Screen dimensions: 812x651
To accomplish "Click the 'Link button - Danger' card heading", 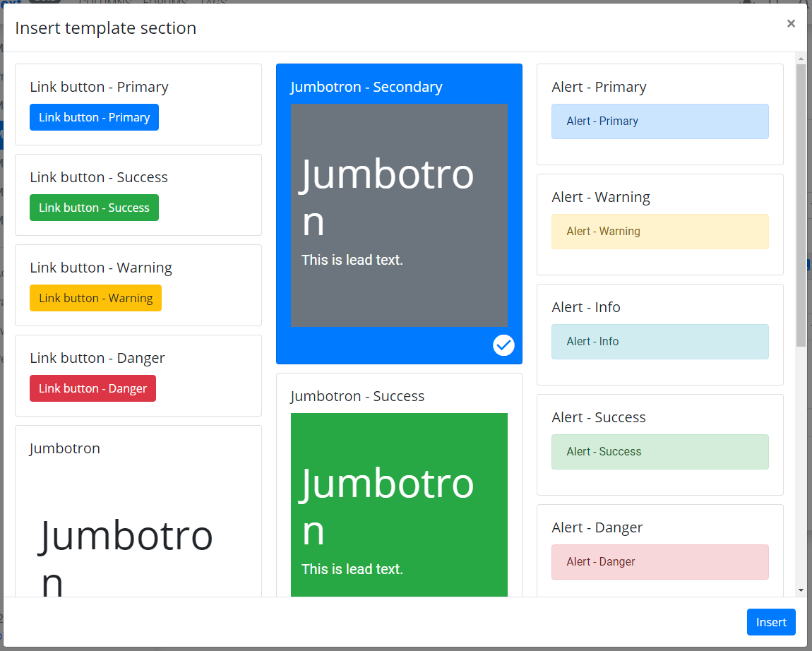I will click(97, 358).
